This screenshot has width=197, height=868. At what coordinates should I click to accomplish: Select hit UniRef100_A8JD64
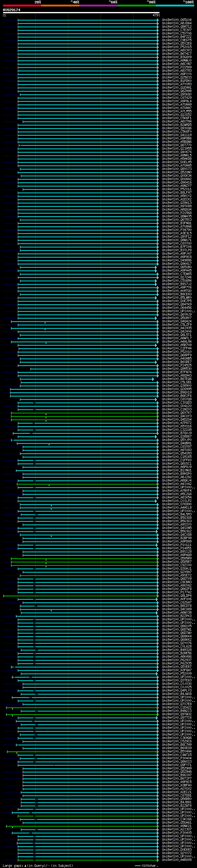(x=176, y=23)
